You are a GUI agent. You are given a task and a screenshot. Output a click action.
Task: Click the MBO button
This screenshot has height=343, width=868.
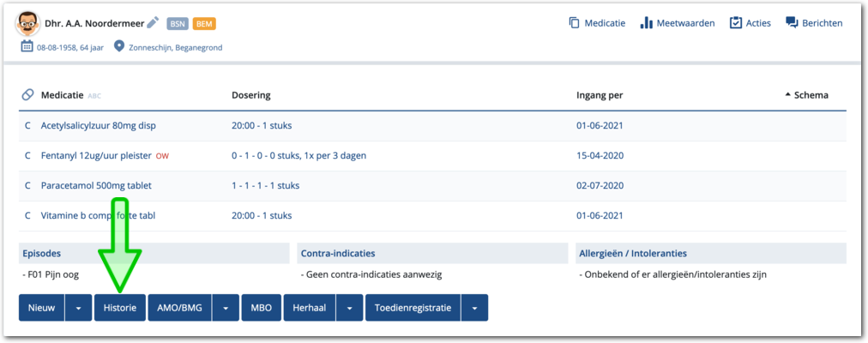click(261, 308)
